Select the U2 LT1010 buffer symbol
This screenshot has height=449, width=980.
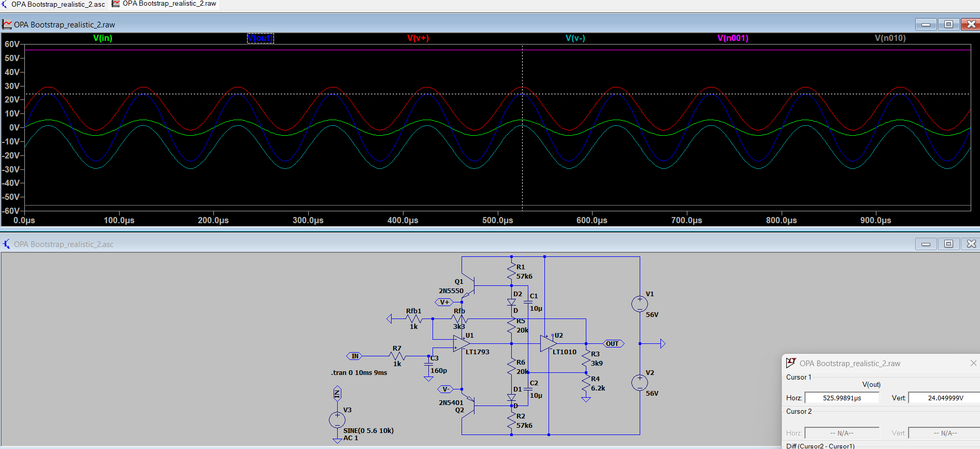549,343
